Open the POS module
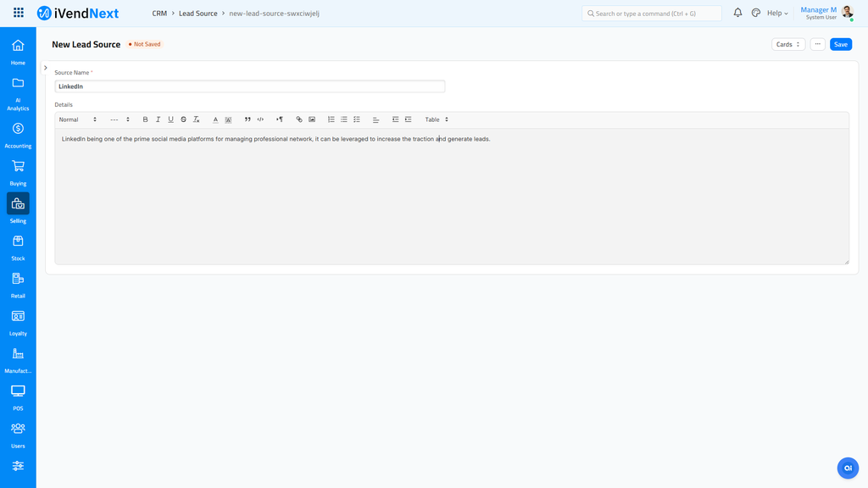868x488 pixels. (18, 398)
